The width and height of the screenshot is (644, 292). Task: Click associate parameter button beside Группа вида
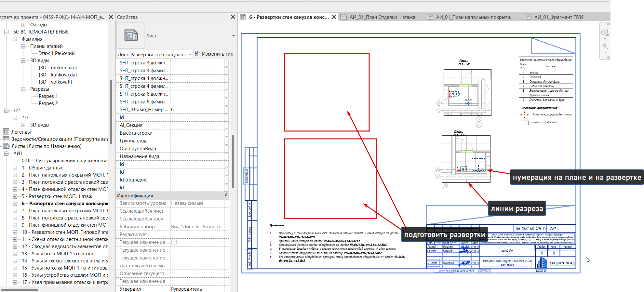pos(227,141)
